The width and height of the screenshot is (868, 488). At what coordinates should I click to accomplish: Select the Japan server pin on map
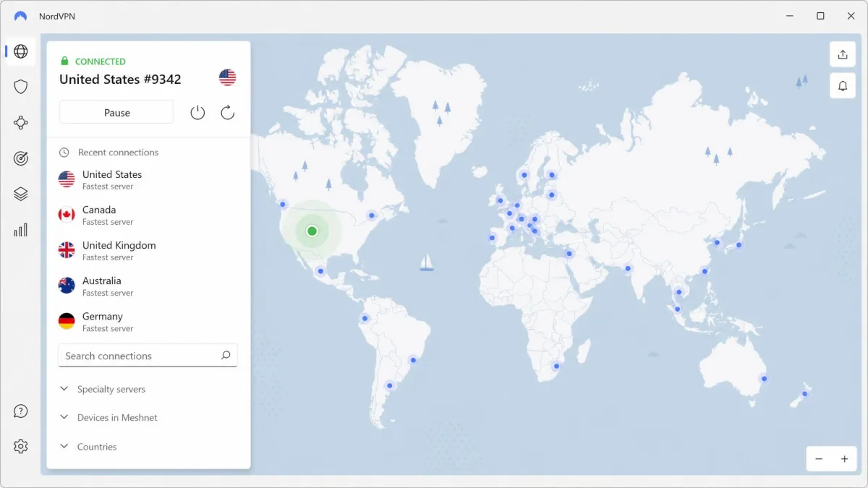[739, 245]
